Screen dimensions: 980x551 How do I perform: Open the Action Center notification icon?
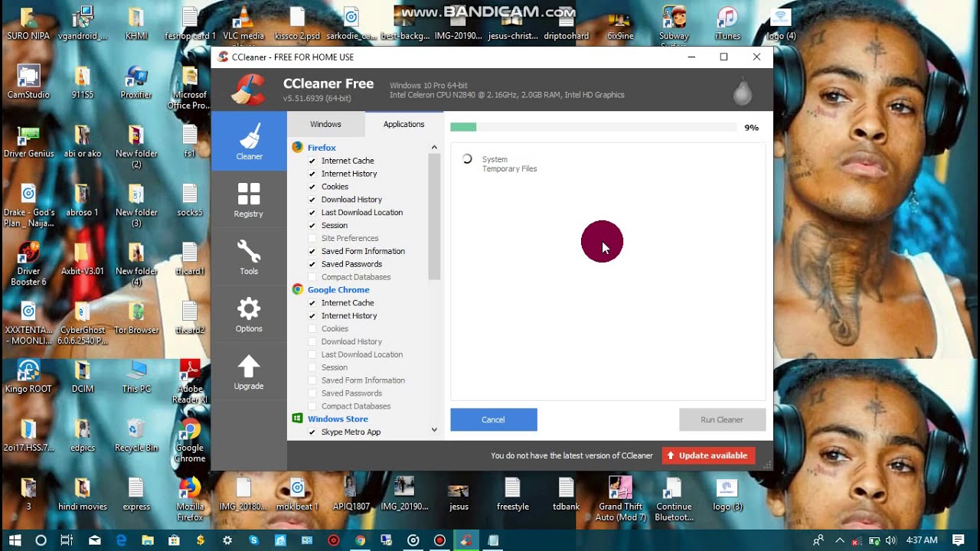point(959,540)
